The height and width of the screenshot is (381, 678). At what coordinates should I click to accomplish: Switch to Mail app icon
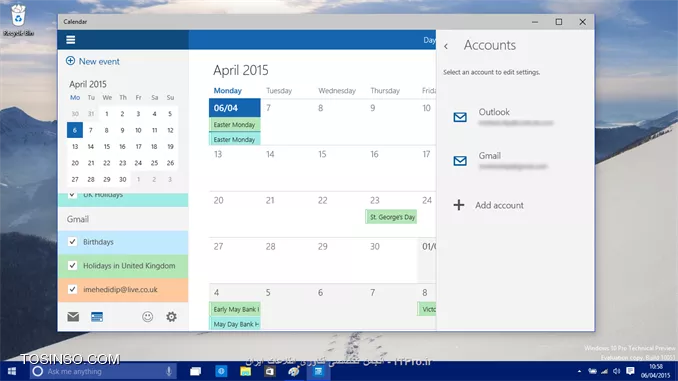(x=73, y=317)
